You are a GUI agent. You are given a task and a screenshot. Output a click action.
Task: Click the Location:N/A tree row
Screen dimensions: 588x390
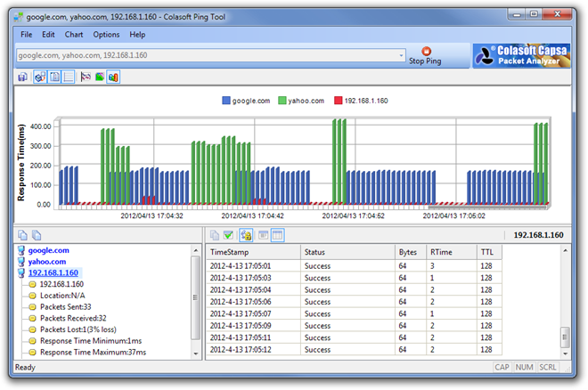(x=62, y=296)
